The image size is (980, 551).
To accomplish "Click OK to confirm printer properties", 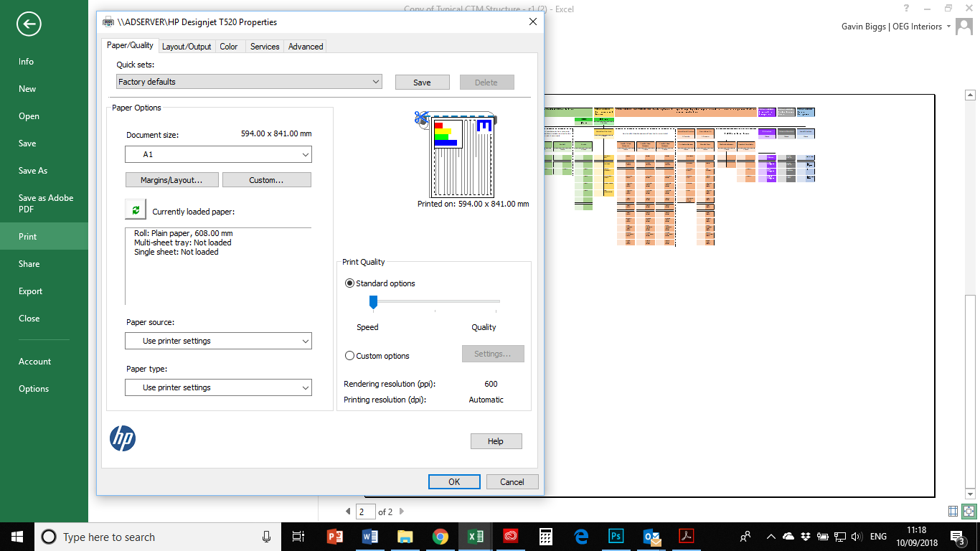I will (454, 482).
